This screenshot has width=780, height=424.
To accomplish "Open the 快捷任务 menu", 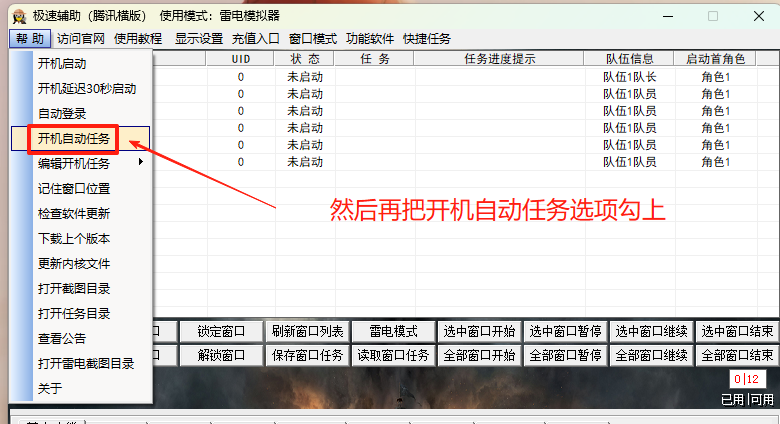I will [427, 39].
